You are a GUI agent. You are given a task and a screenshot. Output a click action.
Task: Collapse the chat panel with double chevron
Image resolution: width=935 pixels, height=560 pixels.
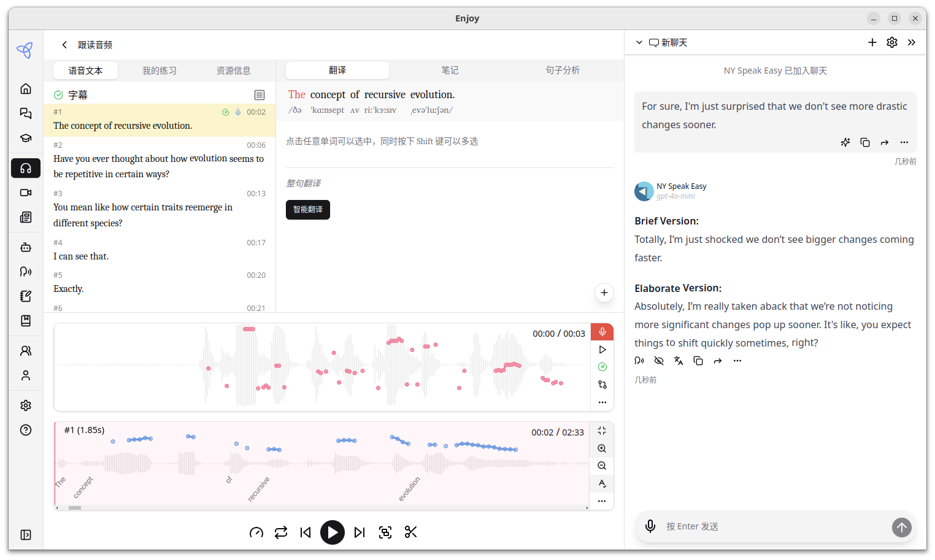[912, 42]
